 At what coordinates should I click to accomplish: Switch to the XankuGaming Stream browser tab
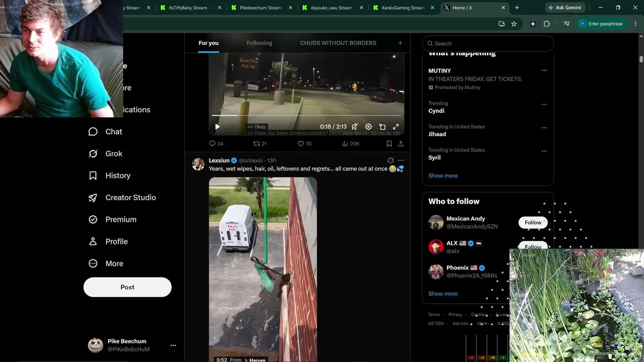click(x=403, y=8)
